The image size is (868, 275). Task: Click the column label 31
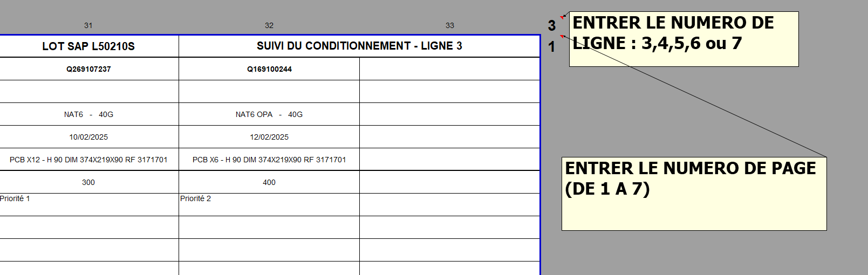click(x=88, y=25)
